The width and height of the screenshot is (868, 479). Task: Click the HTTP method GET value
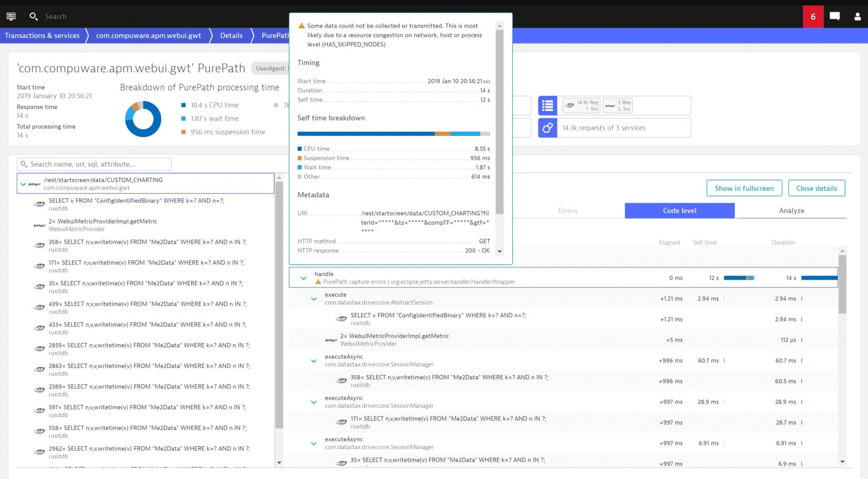[x=485, y=241]
